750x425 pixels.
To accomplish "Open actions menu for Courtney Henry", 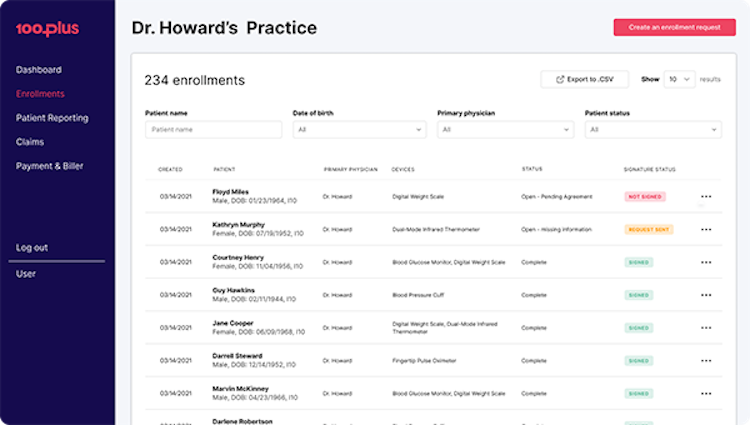I will coord(706,262).
